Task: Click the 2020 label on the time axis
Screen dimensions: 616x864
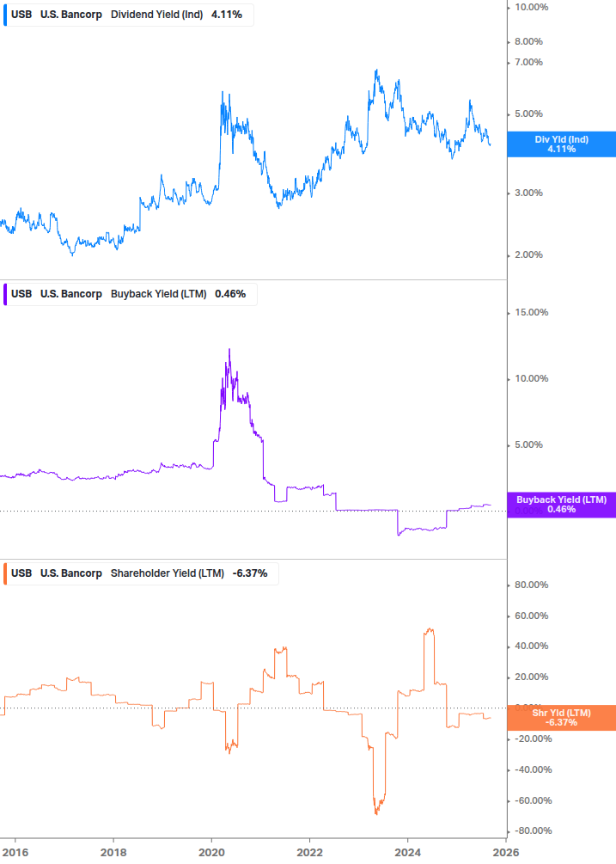Action: (211, 853)
